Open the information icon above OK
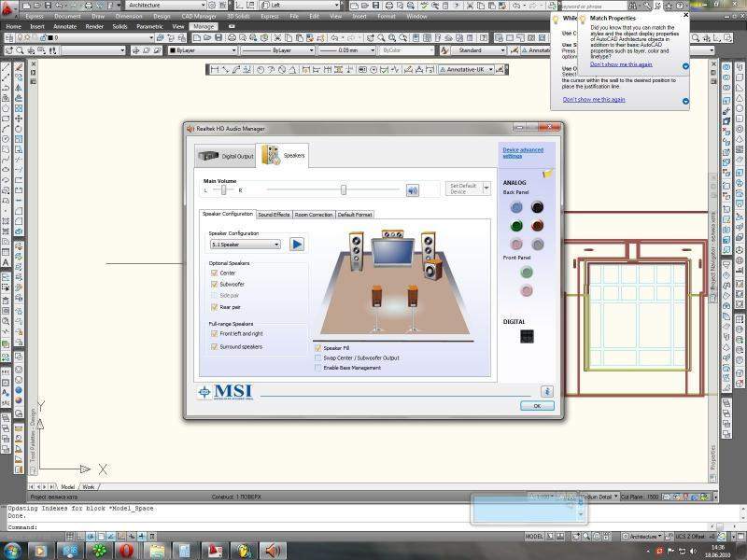747x560 pixels. click(547, 391)
